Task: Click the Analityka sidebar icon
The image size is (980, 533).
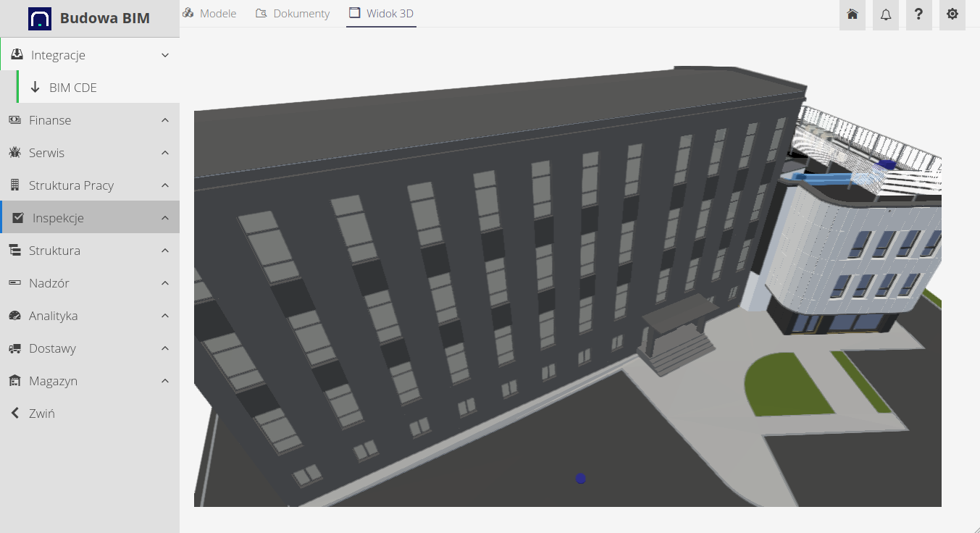Action: 15,315
